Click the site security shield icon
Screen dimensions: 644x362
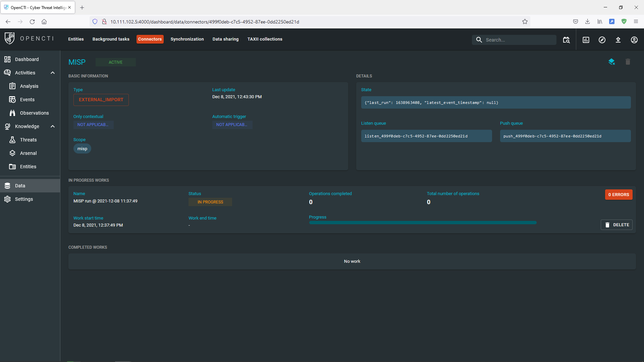click(x=95, y=22)
